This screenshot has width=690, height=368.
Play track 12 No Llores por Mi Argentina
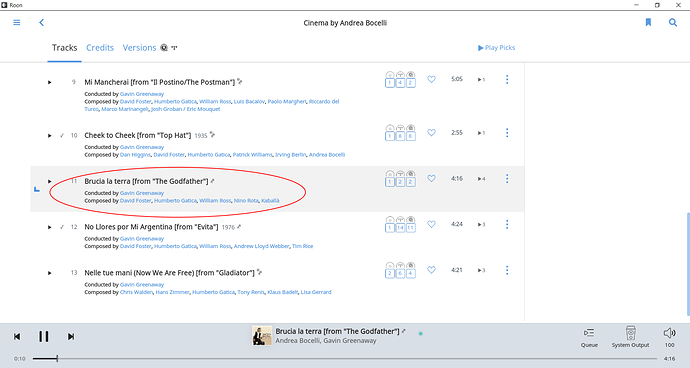(x=50, y=227)
